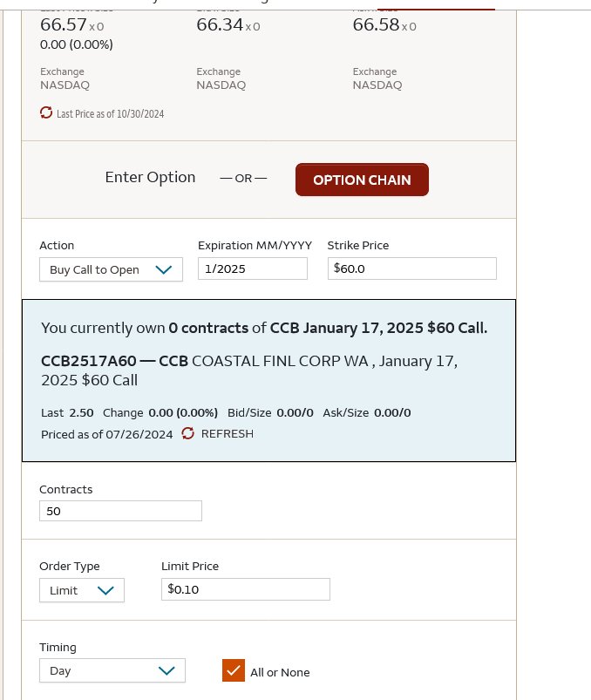Click the All or None label
The image size is (591, 700).
pyautogui.click(x=280, y=672)
